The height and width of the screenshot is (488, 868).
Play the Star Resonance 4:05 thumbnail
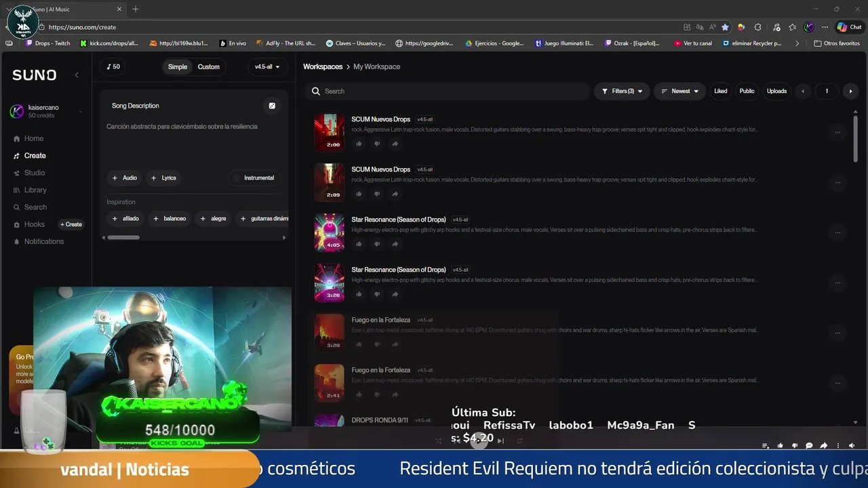coord(329,232)
